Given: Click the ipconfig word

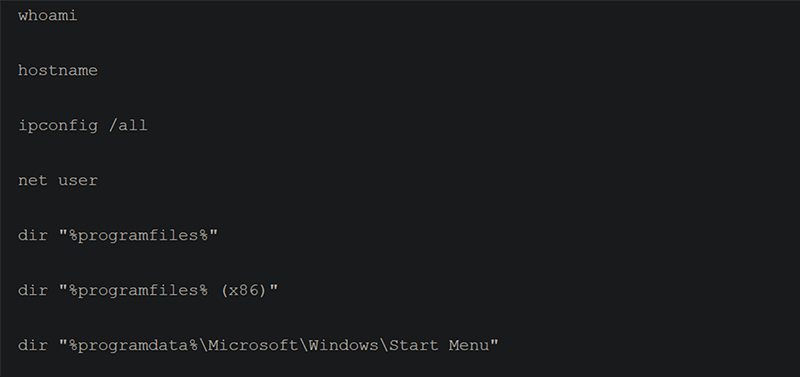Looking at the screenshot, I should (x=58, y=126).
